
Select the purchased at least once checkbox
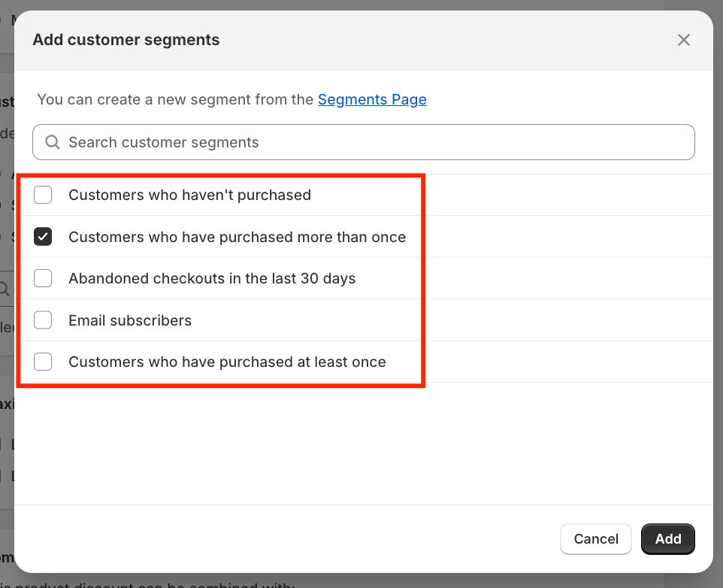[43, 362]
